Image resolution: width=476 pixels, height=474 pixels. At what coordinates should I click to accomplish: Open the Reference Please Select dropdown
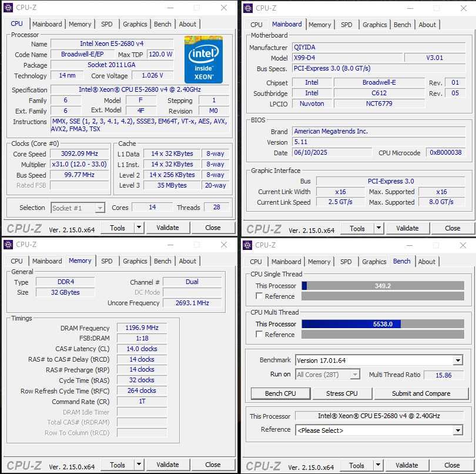click(379, 430)
